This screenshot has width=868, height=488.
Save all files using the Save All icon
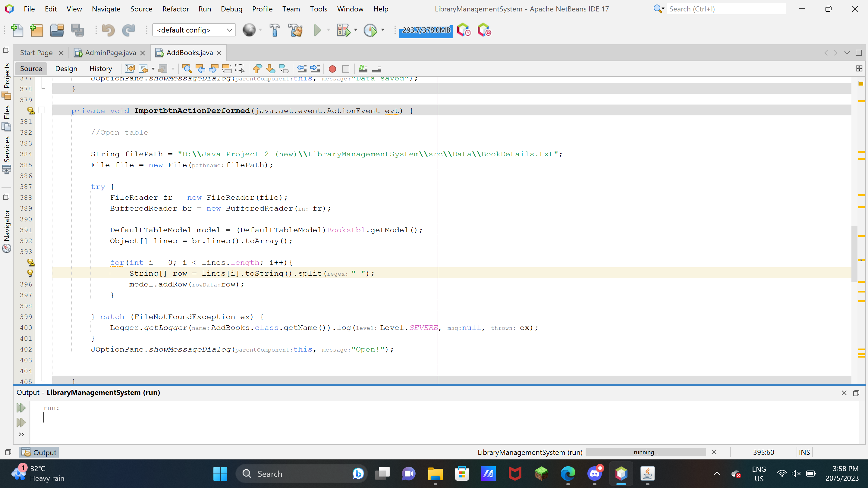pos(78,30)
